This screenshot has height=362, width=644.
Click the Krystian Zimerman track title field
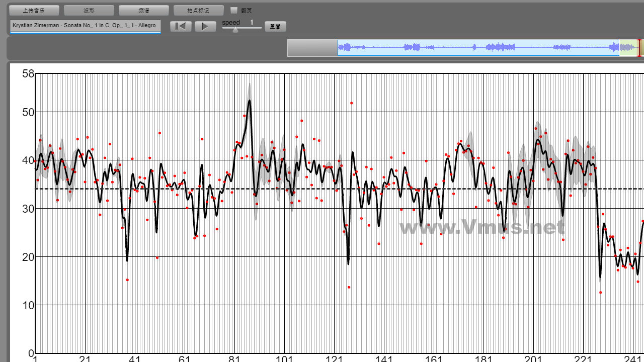[85, 26]
